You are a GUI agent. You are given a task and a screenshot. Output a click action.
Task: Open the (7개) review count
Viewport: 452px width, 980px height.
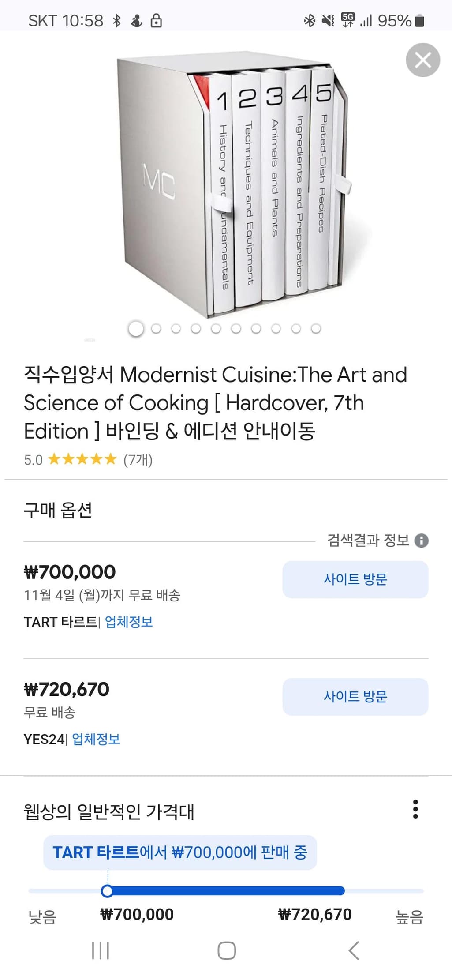pyautogui.click(x=138, y=460)
